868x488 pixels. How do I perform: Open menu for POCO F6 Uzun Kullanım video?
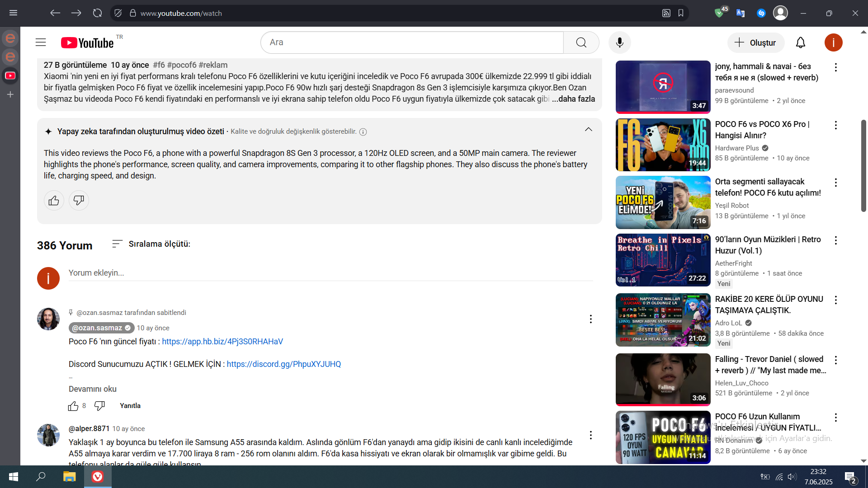coord(835,418)
